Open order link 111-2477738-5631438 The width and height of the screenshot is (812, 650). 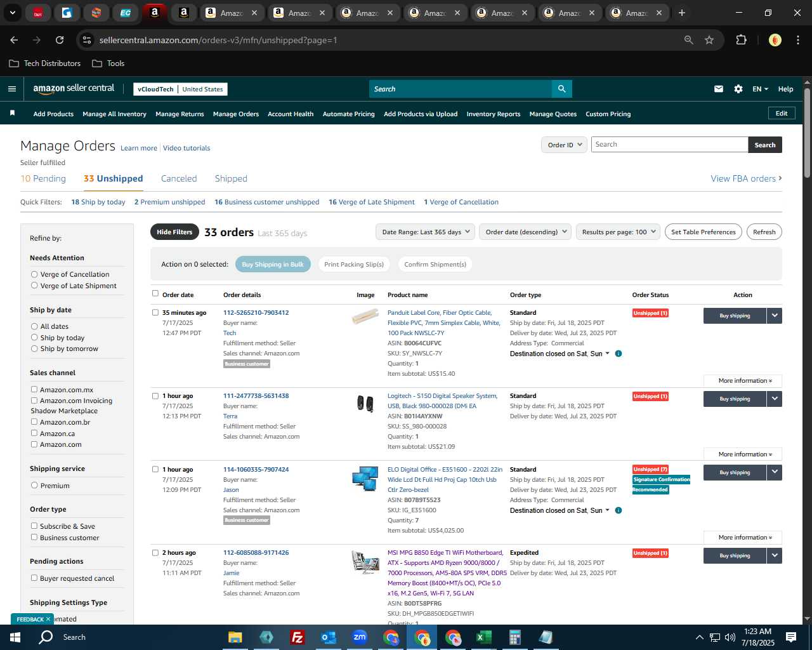click(256, 395)
